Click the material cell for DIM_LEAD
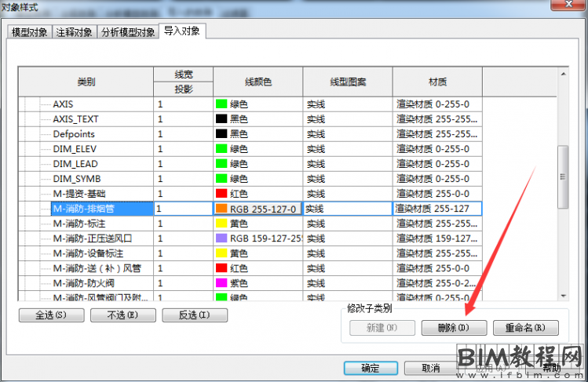 pyautogui.click(x=436, y=164)
